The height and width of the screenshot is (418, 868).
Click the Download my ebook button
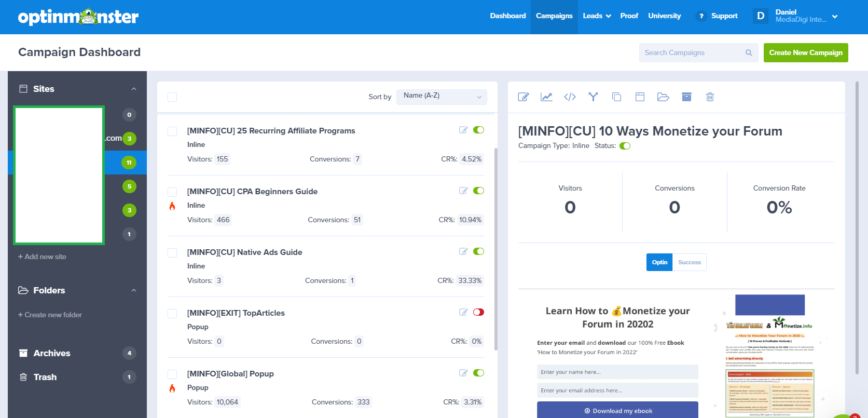[x=617, y=410]
